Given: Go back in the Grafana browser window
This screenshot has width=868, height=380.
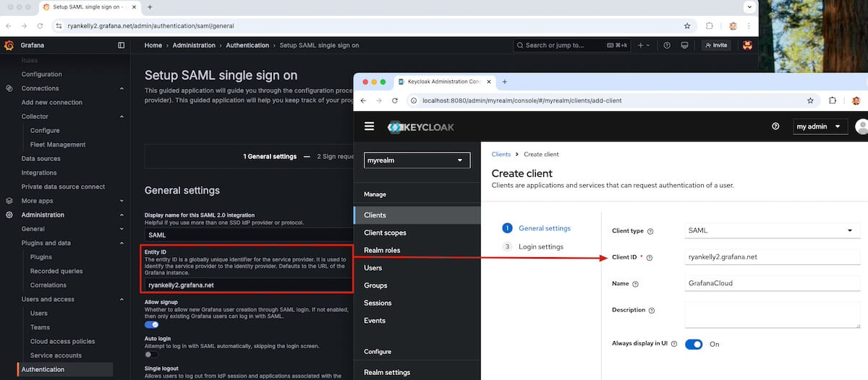Looking at the screenshot, I should click(9, 25).
